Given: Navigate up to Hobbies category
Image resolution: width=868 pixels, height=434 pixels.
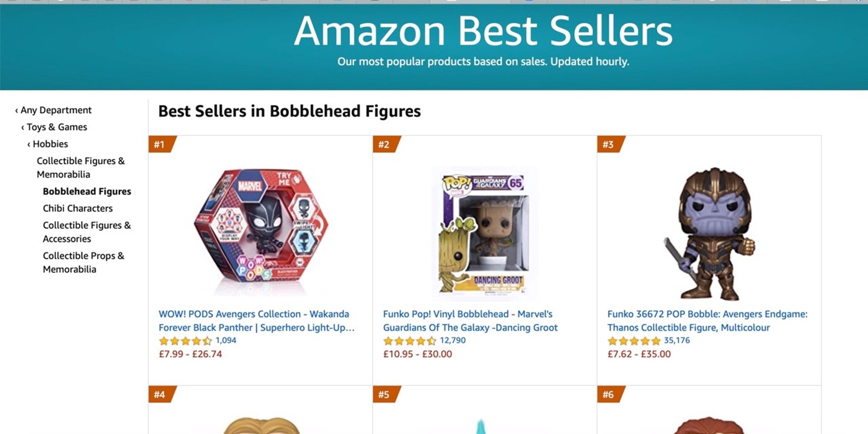Looking at the screenshot, I should [50, 144].
